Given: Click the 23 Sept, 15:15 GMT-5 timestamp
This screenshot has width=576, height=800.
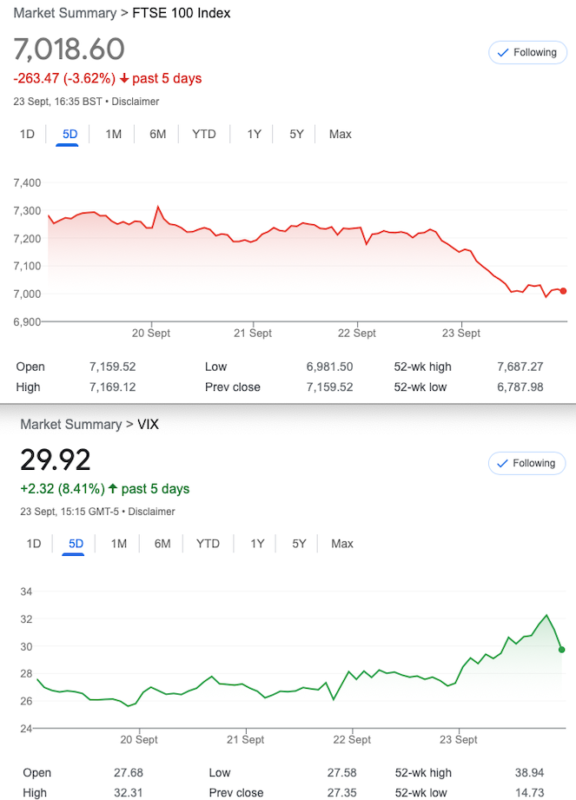Looking at the screenshot, I should [x=69, y=512].
